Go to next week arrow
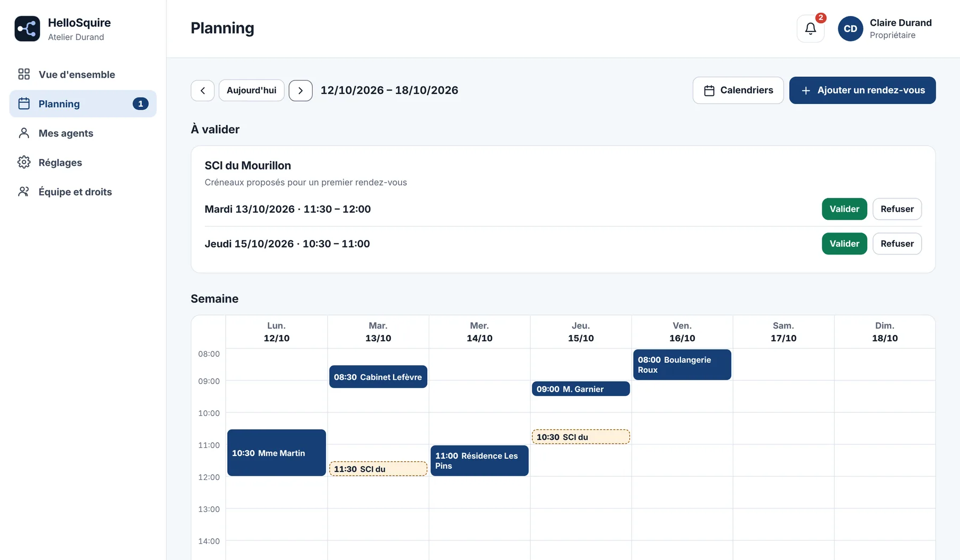The height and width of the screenshot is (560, 960). (300, 91)
